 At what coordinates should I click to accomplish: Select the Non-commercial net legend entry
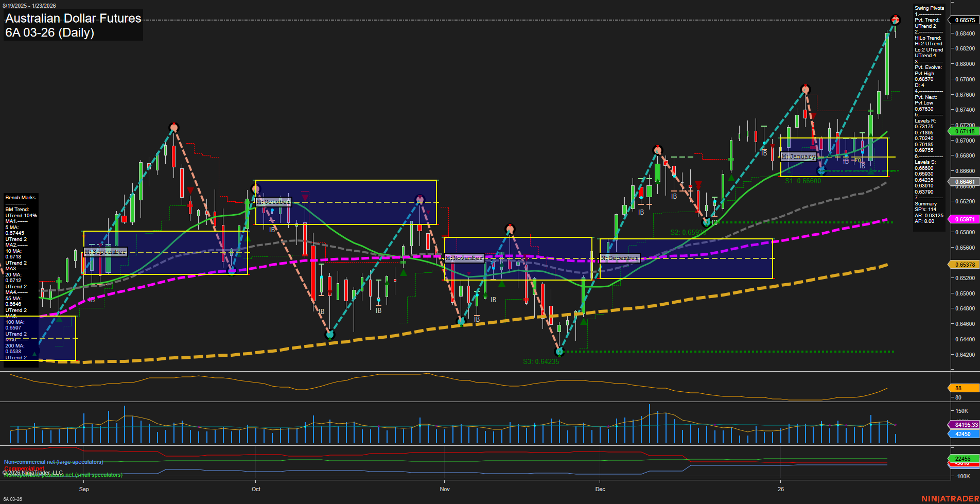53,462
